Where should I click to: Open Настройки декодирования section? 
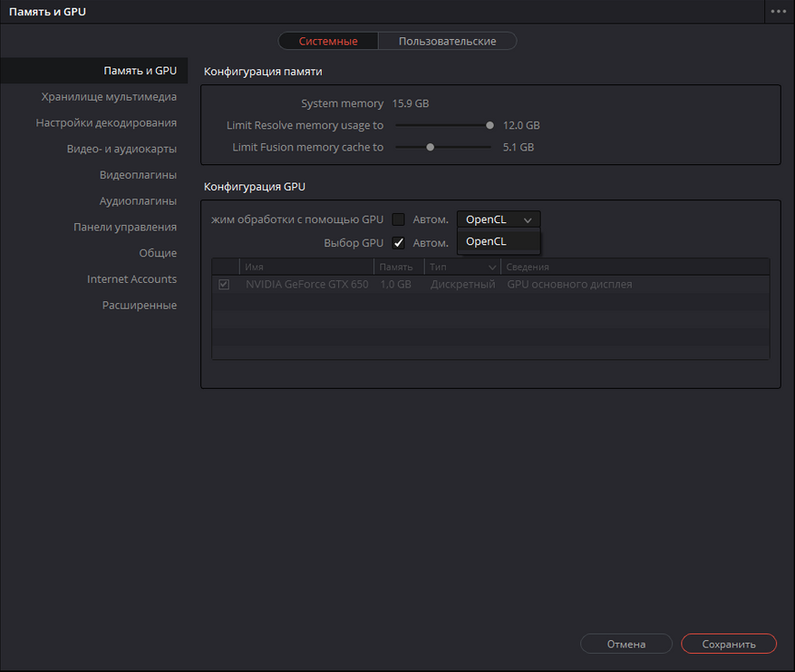[106, 122]
